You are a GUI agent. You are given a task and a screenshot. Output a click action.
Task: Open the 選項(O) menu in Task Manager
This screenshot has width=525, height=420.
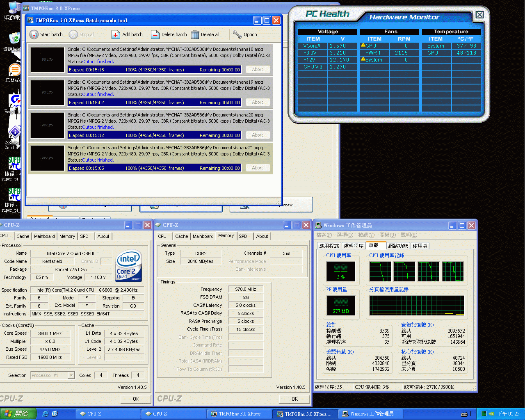tap(345, 235)
